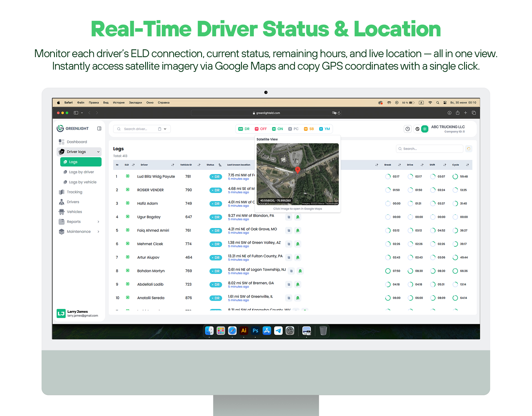Screen dimensions: 532x416
Task: Toggle the PC status filter
Action: point(293,129)
